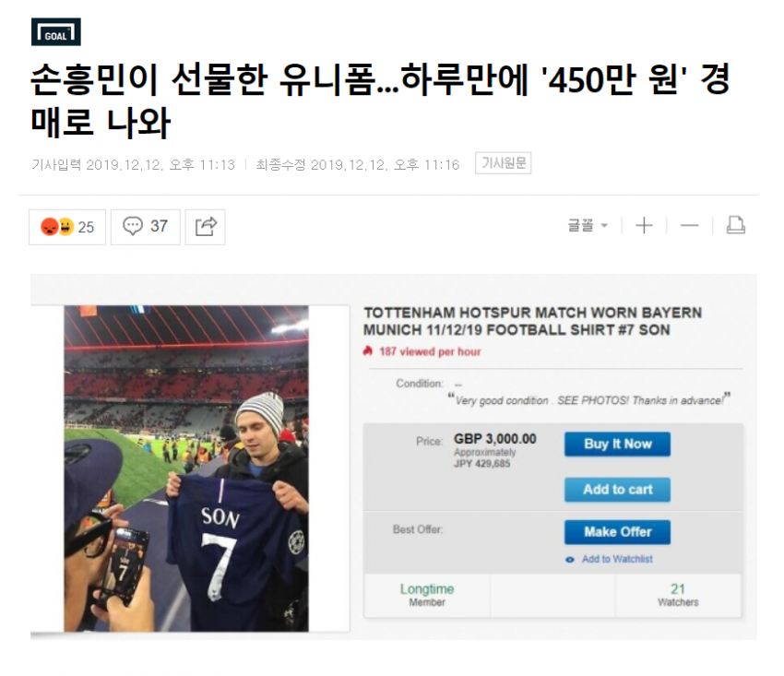Click the GOAL logo icon
Screen dimensions: 784x676
(x=55, y=32)
